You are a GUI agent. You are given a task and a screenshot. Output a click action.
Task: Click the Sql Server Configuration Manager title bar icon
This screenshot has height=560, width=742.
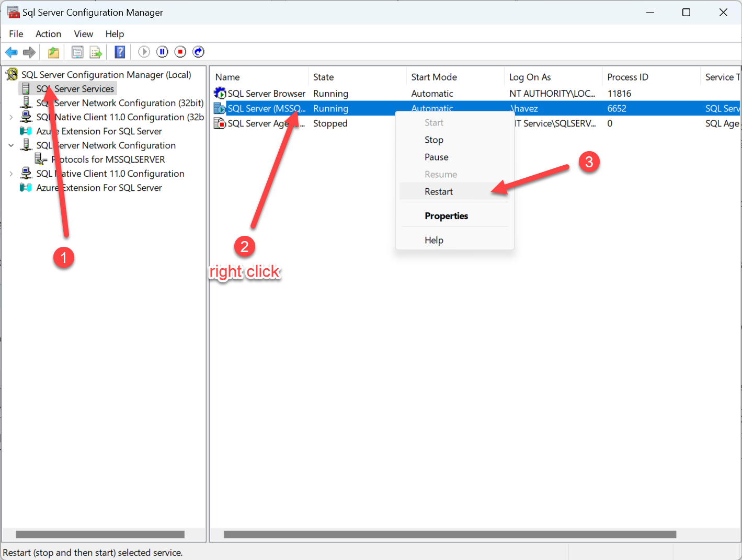click(x=13, y=12)
